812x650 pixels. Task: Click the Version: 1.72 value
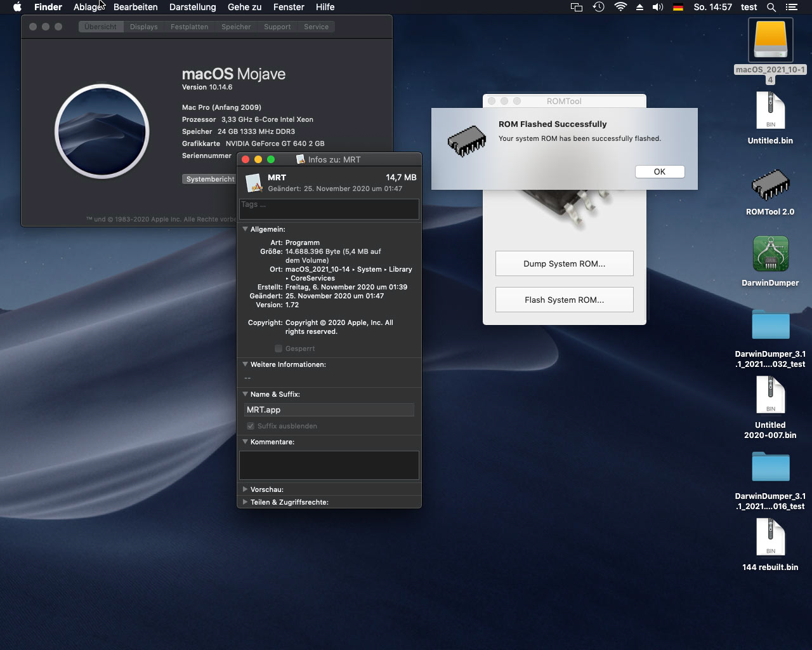pyautogui.click(x=292, y=305)
